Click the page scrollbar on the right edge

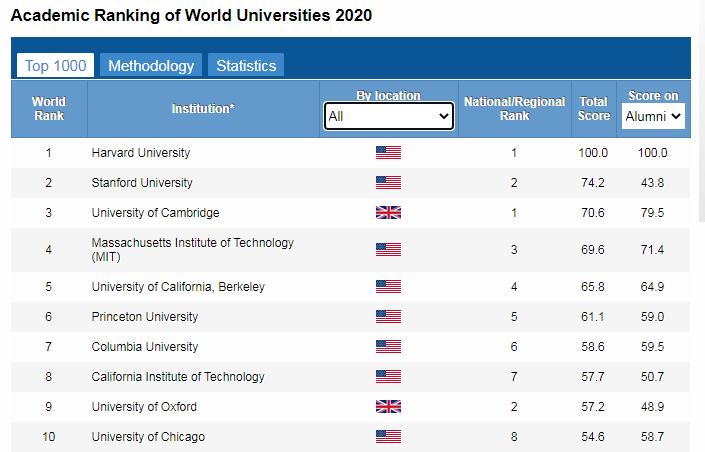coord(702,111)
